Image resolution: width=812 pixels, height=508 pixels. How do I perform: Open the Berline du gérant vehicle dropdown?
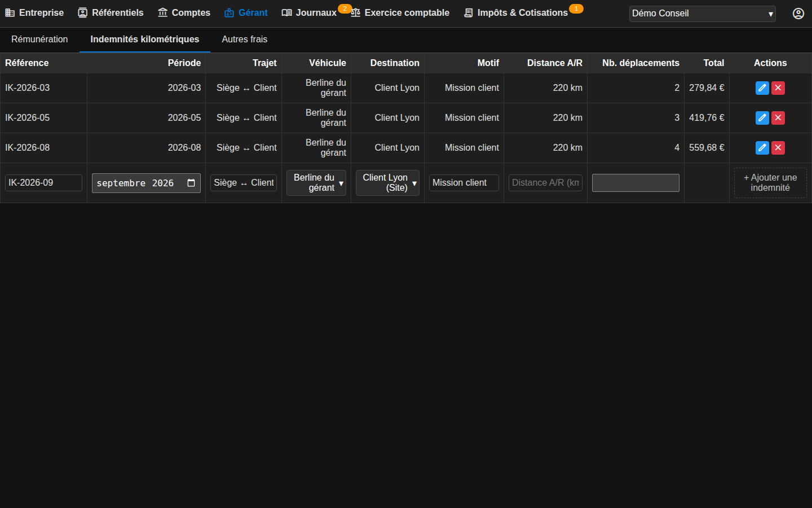tap(316, 183)
